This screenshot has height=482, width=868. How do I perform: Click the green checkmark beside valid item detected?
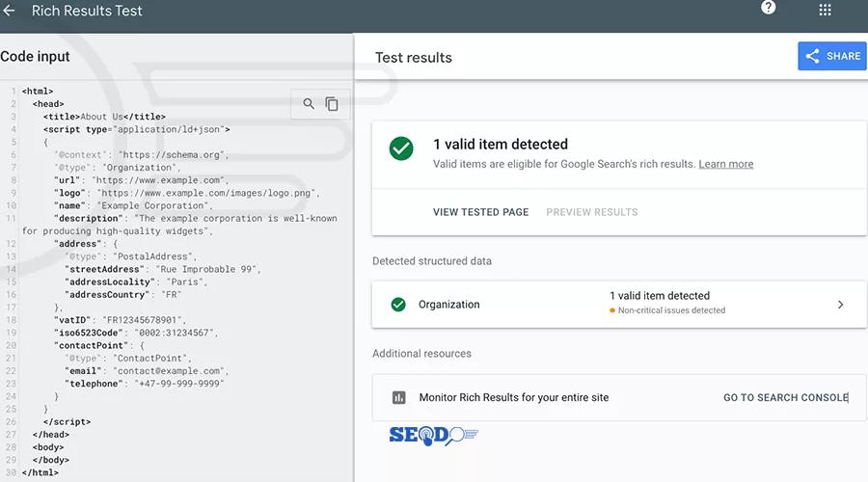click(401, 149)
